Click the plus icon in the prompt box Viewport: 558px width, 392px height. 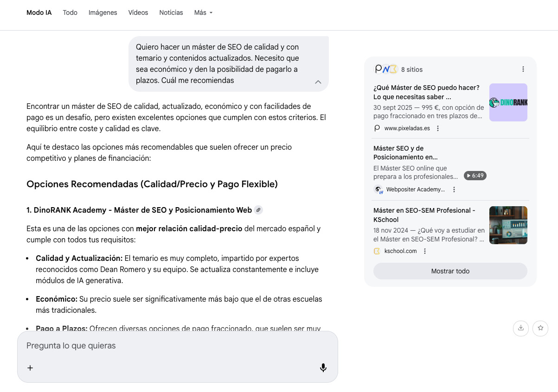[30, 367]
